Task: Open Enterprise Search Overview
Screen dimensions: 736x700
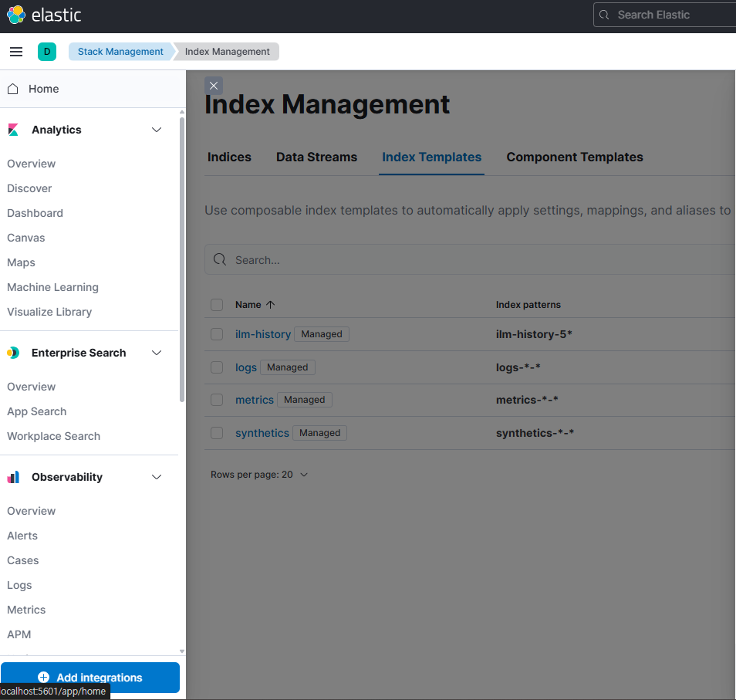Action: (32, 387)
